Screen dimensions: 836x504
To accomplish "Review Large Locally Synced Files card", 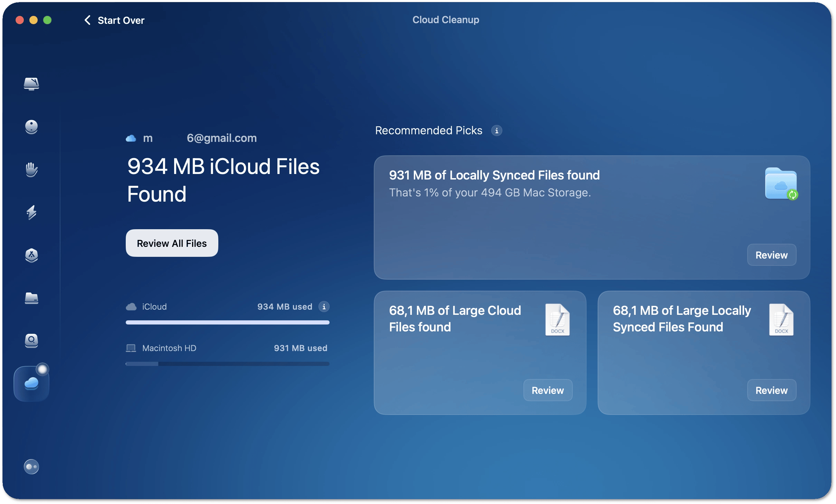I will pyautogui.click(x=771, y=390).
